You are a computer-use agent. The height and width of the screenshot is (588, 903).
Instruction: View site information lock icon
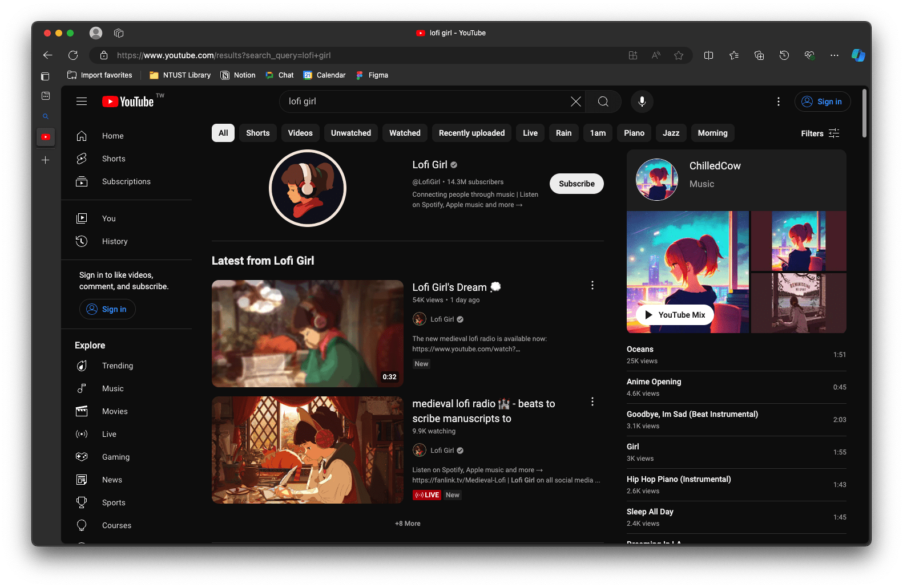click(104, 55)
